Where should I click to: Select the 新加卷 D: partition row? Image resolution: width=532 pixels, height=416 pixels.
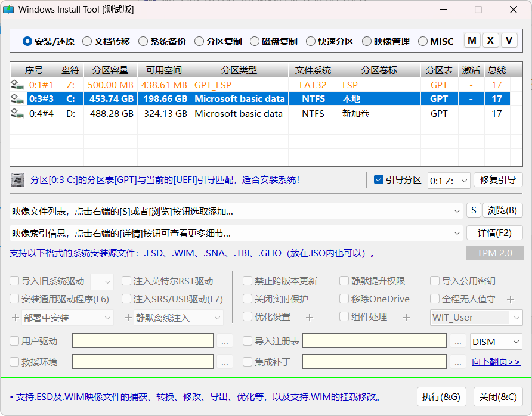(x=260, y=113)
